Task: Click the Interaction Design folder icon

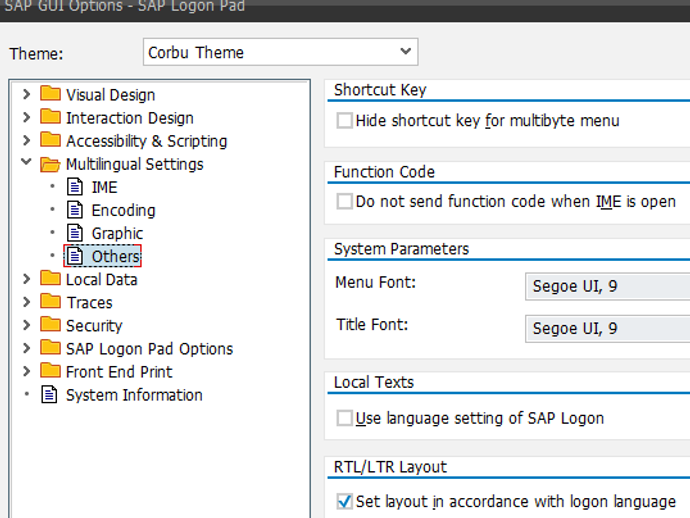Action: pos(50,117)
